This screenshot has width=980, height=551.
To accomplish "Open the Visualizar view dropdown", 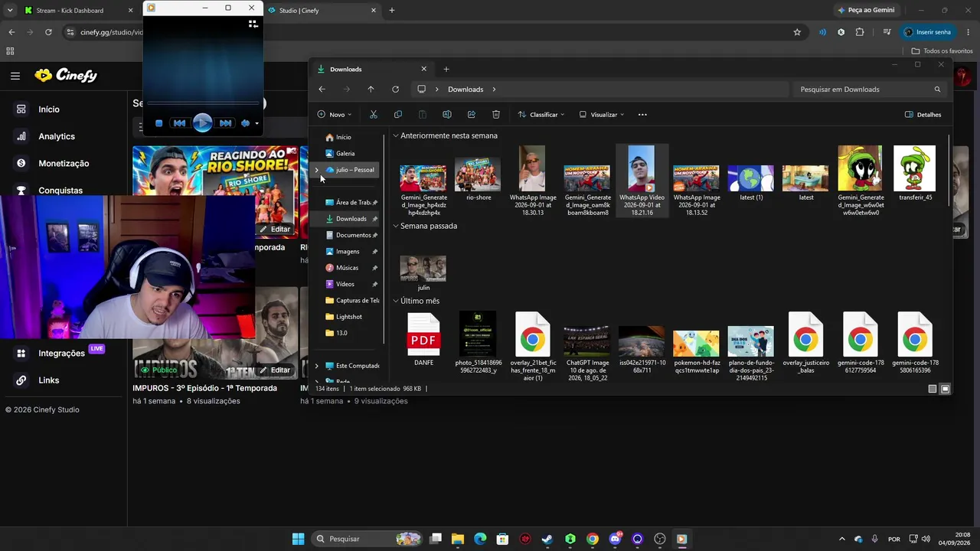I will tap(602, 115).
